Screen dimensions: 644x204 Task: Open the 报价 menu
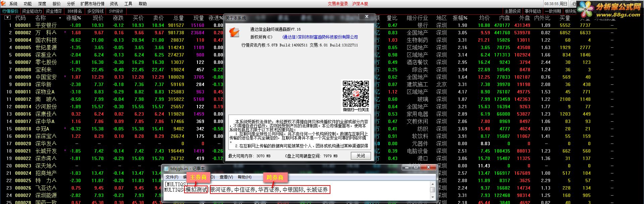click(x=57, y=4)
